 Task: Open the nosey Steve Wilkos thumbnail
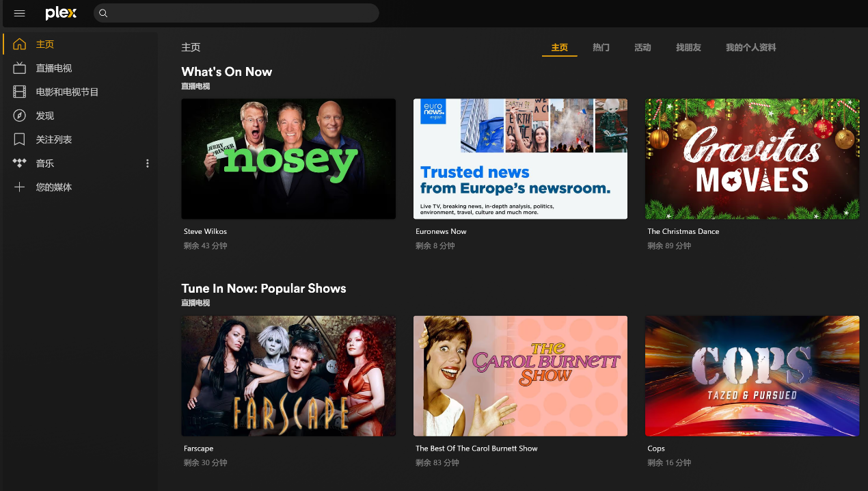[288, 159]
